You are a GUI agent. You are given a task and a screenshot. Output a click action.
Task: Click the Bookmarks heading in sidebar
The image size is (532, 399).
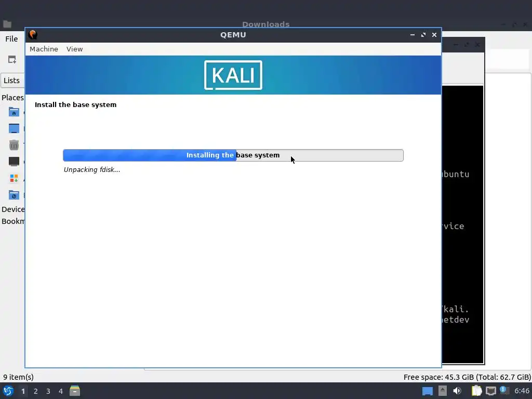[13, 221]
